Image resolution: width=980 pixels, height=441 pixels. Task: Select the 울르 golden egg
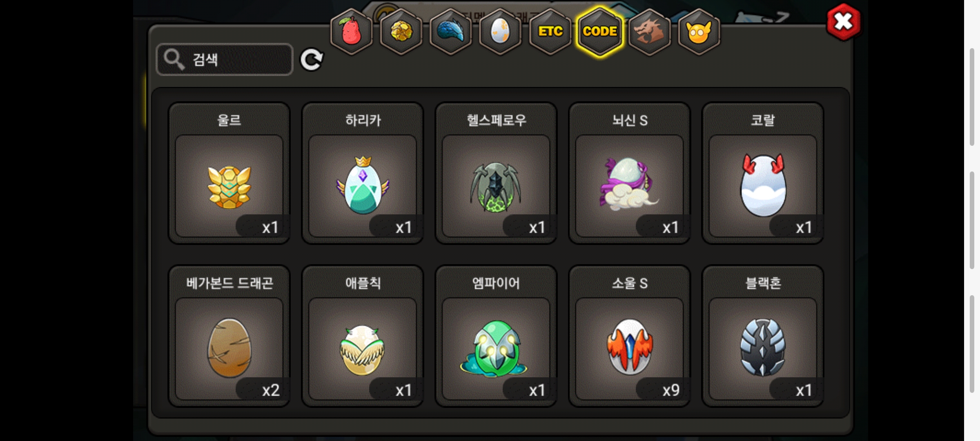coord(229,173)
